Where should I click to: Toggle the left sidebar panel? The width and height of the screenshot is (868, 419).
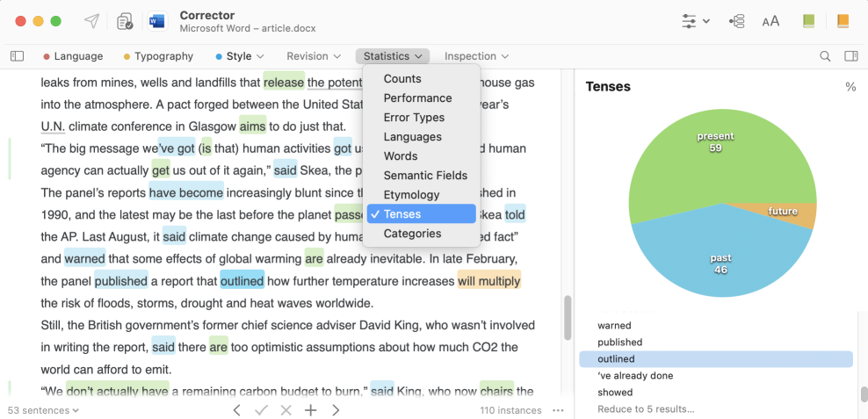tap(18, 56)
